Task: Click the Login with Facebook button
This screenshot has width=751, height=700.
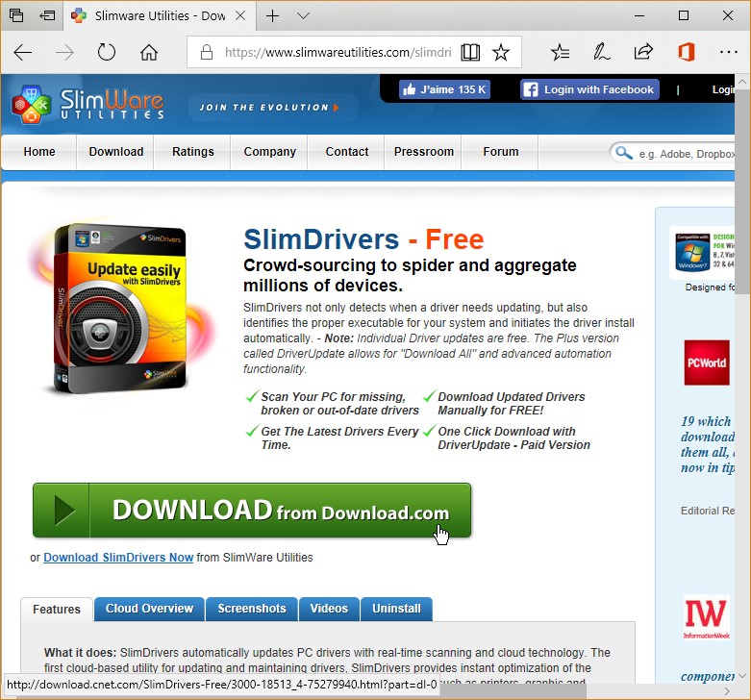Action: 589,89
